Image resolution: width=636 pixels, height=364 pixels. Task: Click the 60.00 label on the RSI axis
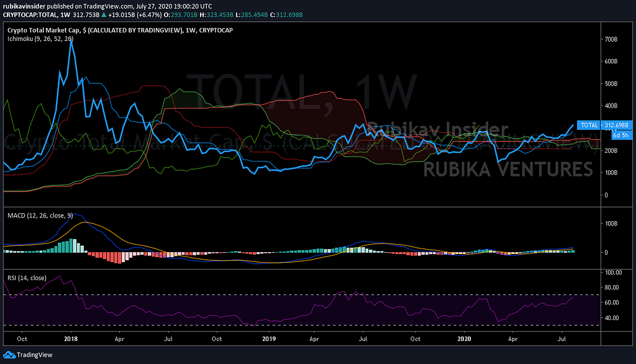612,303
